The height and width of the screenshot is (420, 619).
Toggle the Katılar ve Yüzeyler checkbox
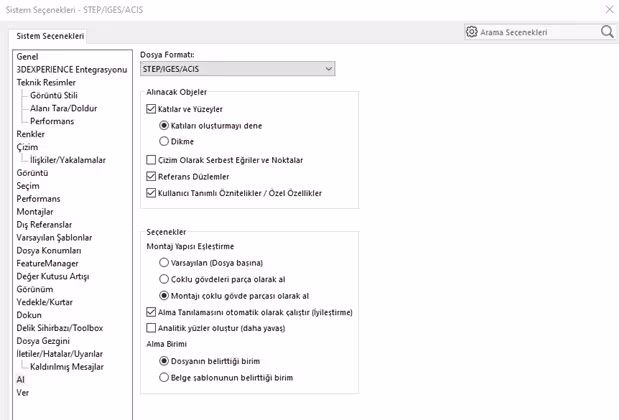pos(151,109)
